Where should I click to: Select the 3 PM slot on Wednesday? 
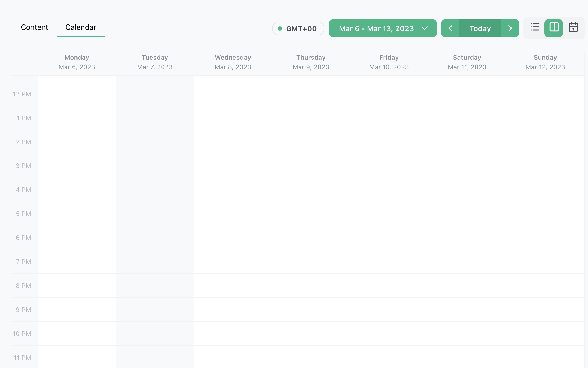[x=233, y=166]
